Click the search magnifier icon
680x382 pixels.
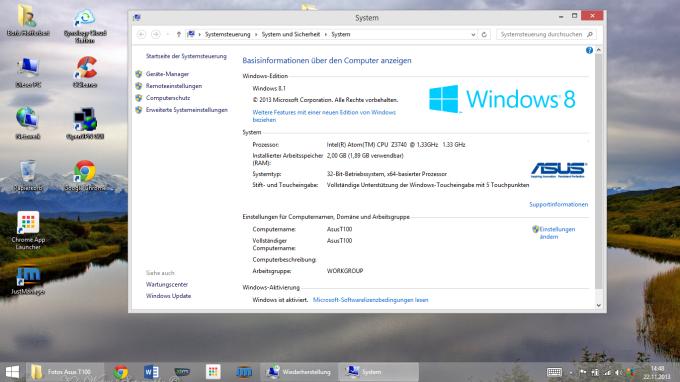590,34
